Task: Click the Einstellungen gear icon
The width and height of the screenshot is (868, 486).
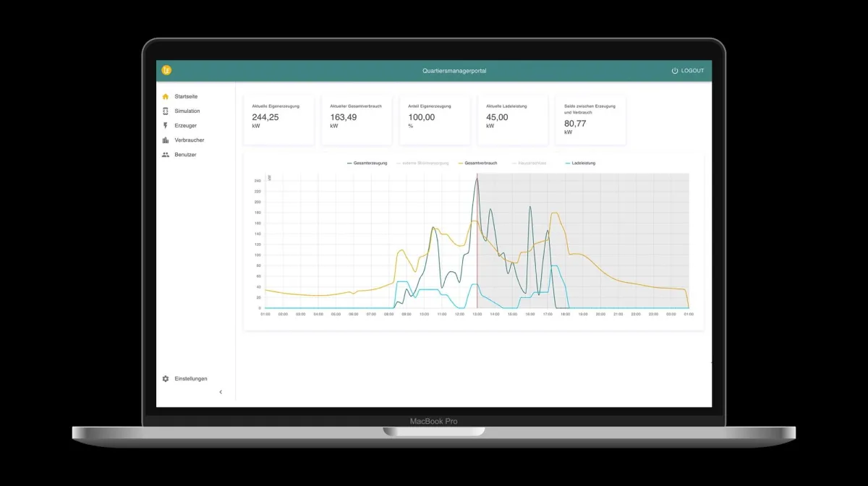Action: click(166, 378)
